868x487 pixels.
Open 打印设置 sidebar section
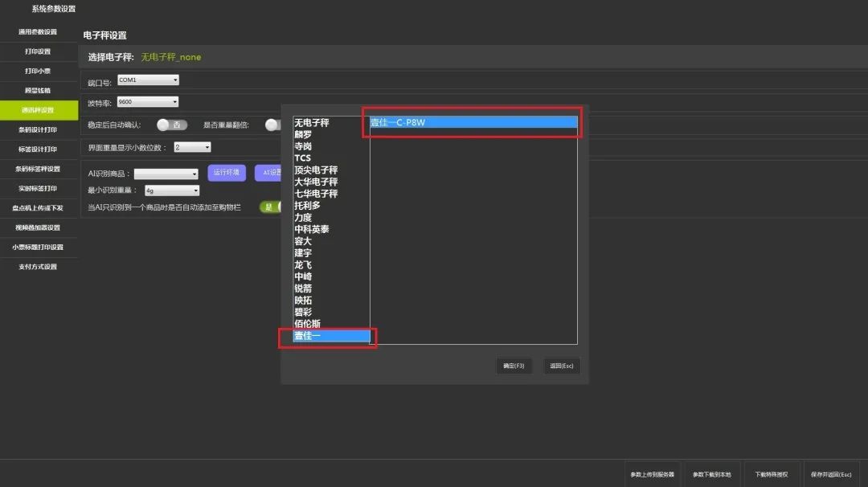[39, 51]
